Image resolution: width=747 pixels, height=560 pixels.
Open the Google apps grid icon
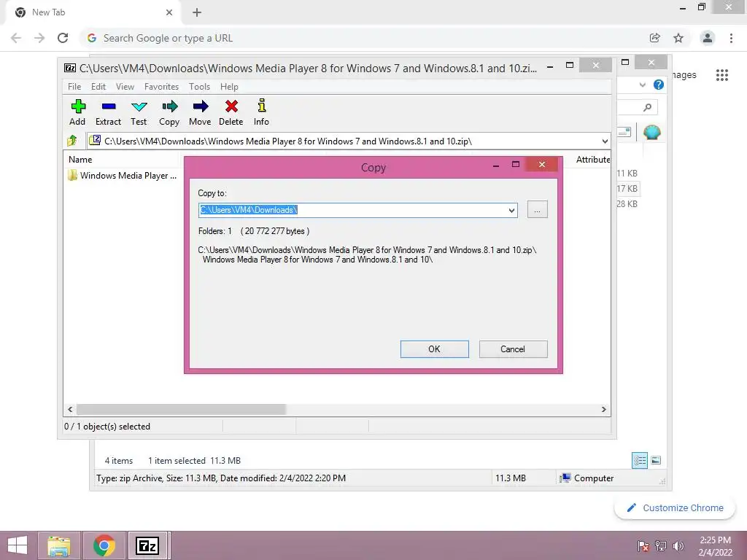721,75
